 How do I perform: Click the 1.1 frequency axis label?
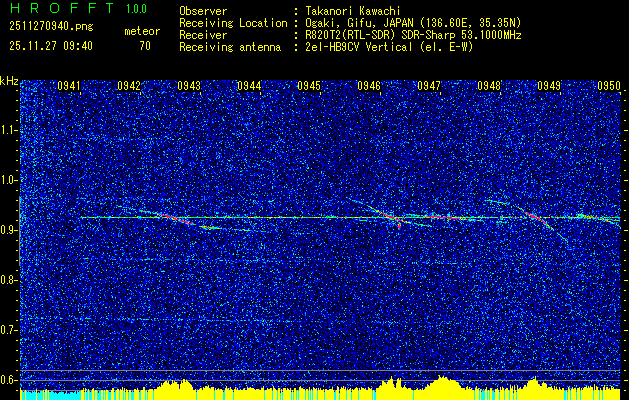coord(8,130)
